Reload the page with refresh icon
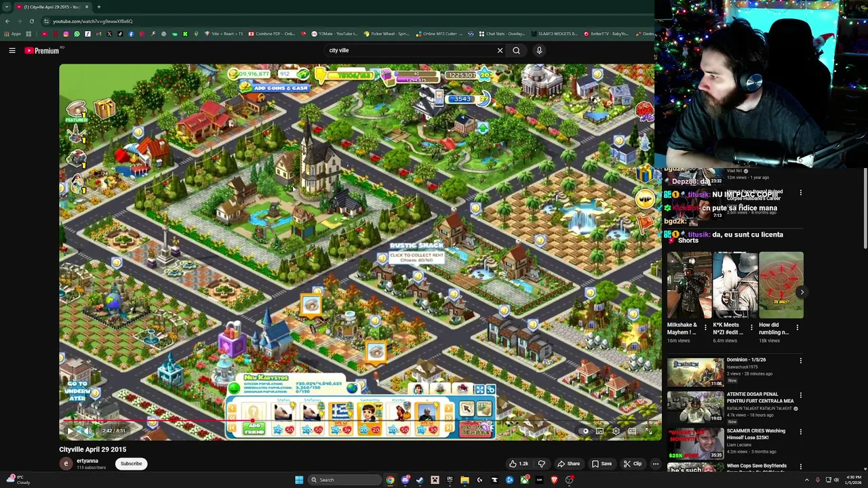Viewport: 868px width, 488px height. pyautogui.click(x=31, y=21)
